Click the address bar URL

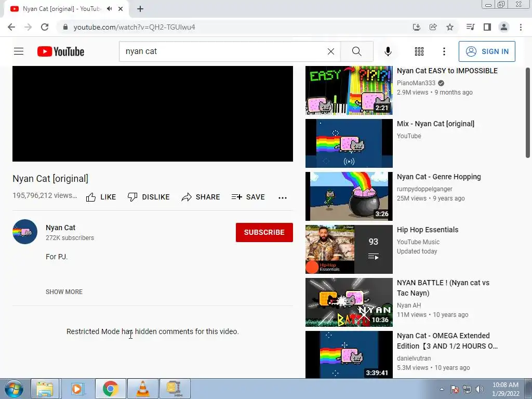[x=135, y=27]
